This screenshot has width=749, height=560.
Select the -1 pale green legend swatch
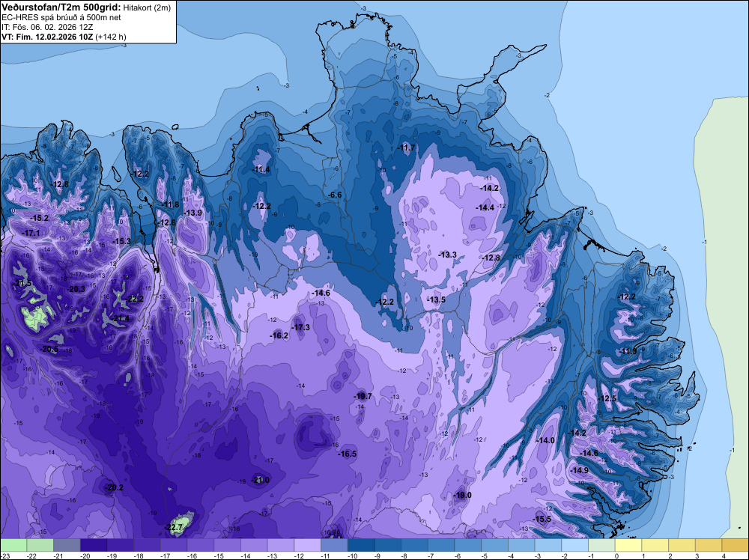tap(602, 545)
